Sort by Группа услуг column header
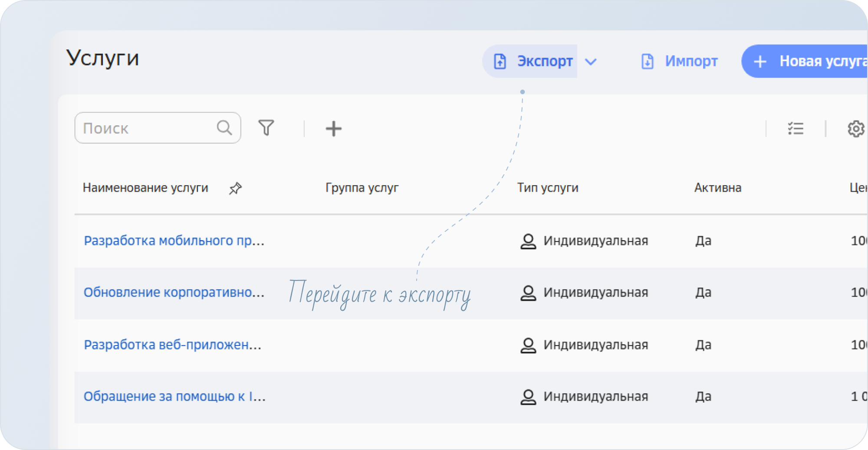868x450 pixels. coord(362,188)
